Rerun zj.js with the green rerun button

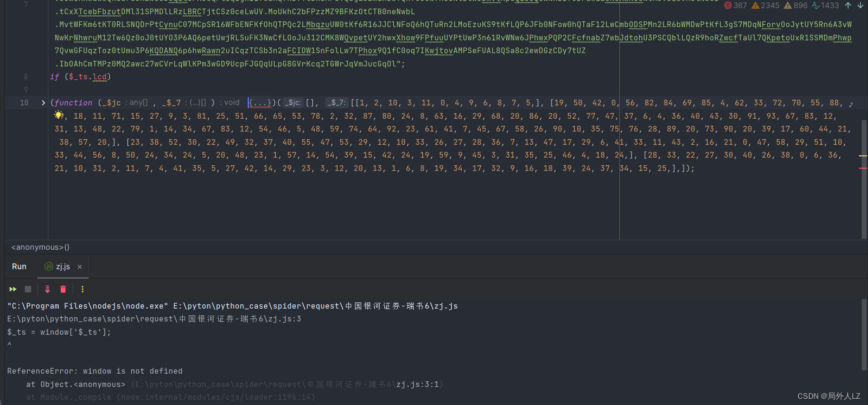(x=13, y=289)
